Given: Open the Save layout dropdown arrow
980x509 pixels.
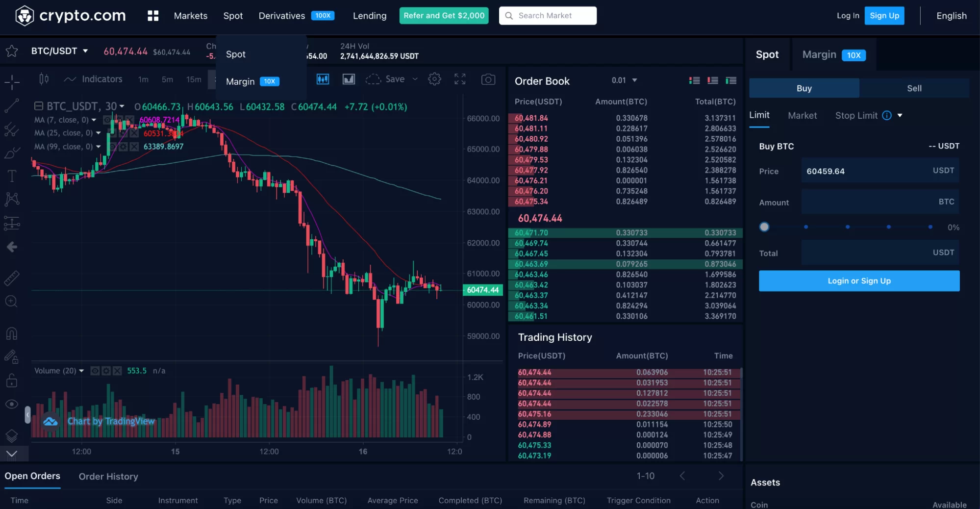Looking at the screenshot, I should [x=415, y=79].
